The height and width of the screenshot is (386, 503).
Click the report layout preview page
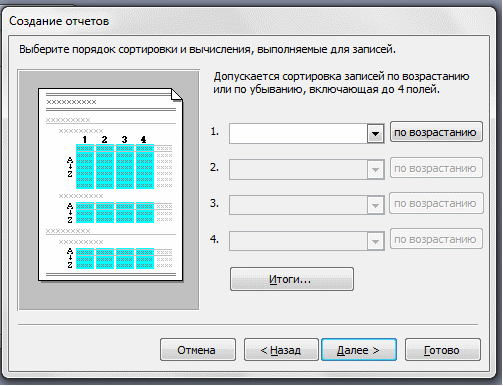110,185
